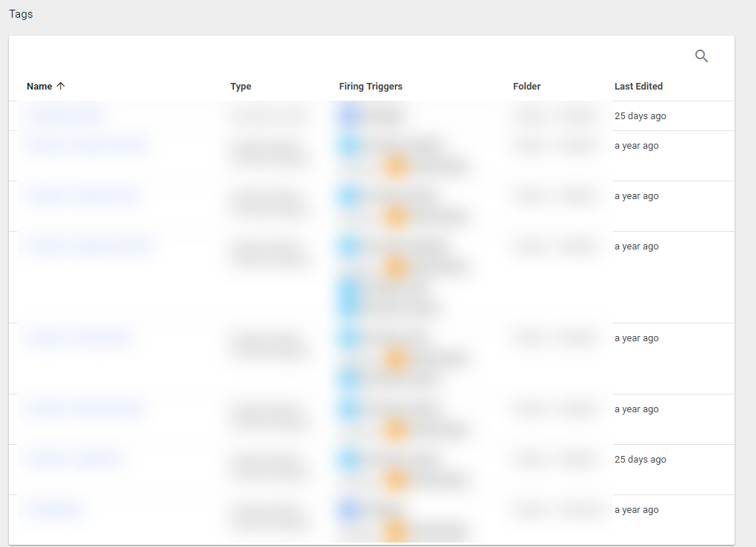756x547 pixels.
Task: Click the folder link in the first tag row
Action: point(555,115)
